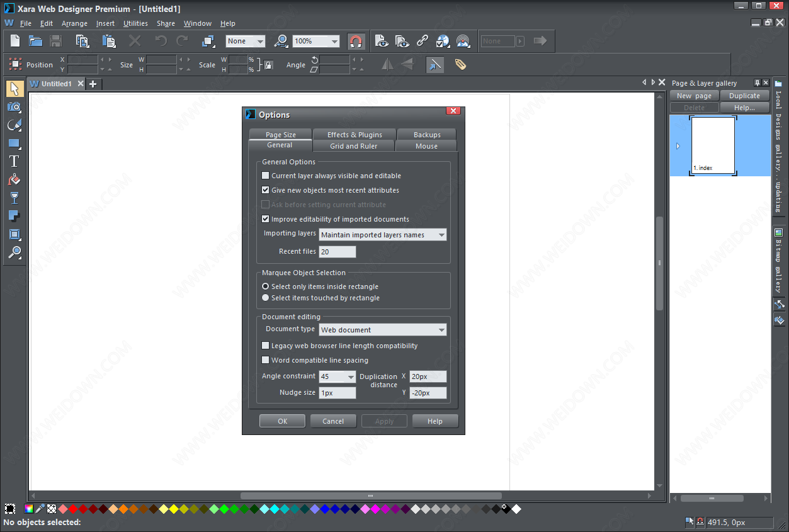Click Help... button in Page gallery

pyautogui.click(x=745, y=108)
